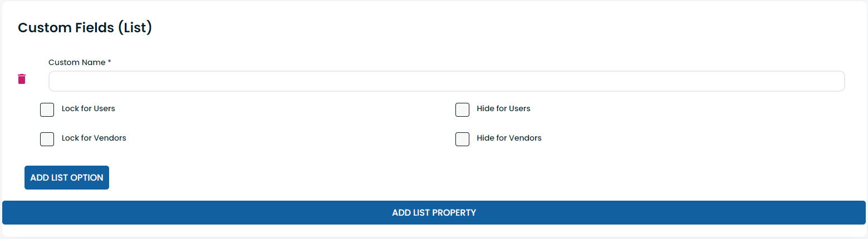Toggle the Hide for Vendors checkbox

pyautogui.click(x=462, y=139)
